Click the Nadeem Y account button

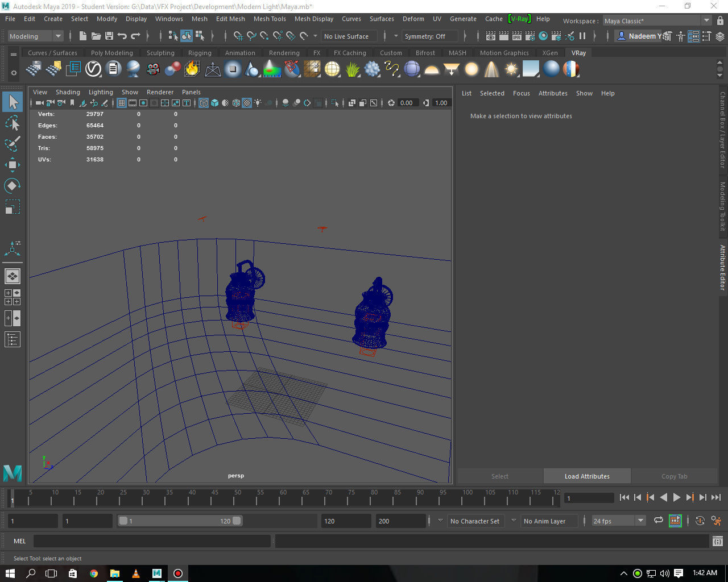click(639, 36)
